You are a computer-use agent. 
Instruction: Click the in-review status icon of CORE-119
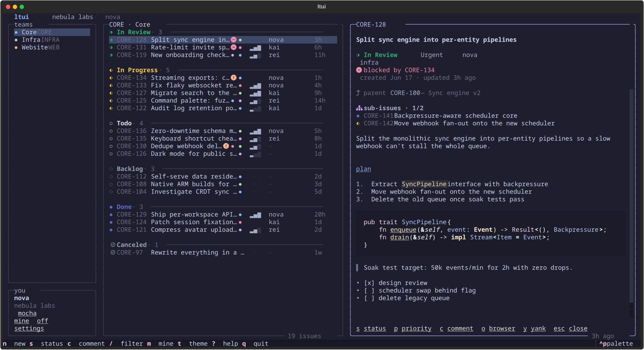coord(111,55)
